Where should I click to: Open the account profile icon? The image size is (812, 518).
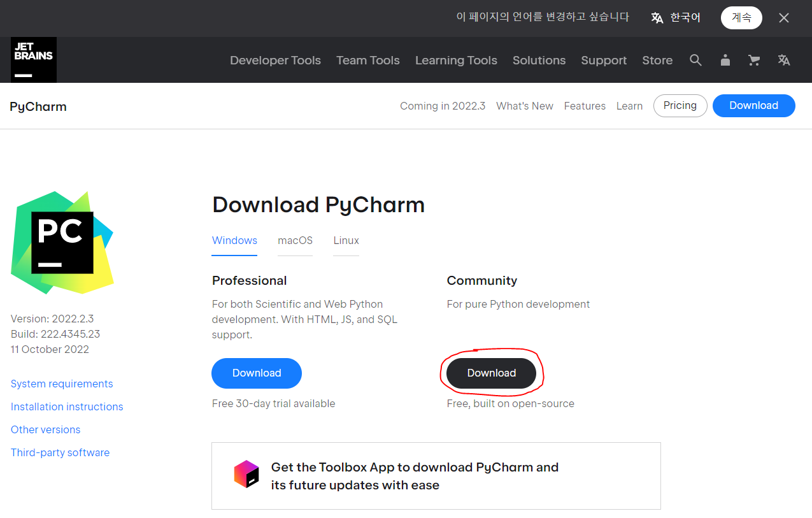click(725, 60)
